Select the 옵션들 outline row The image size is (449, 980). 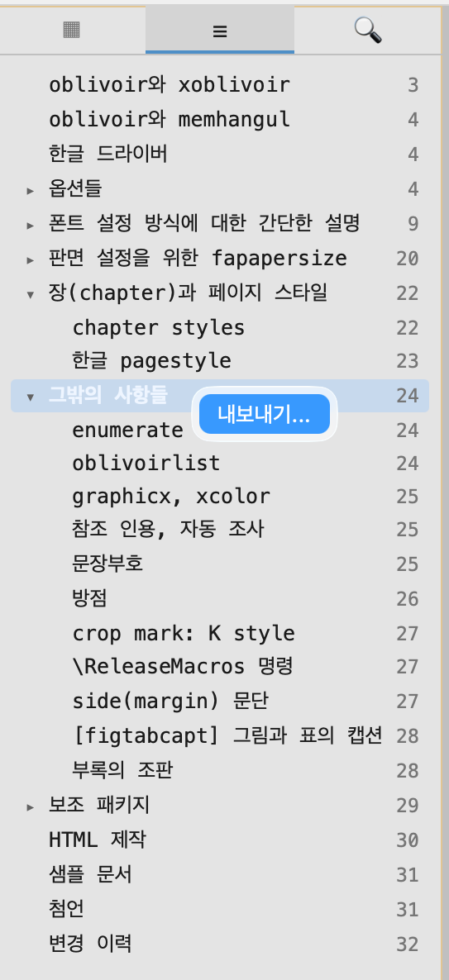coord(220,188)
